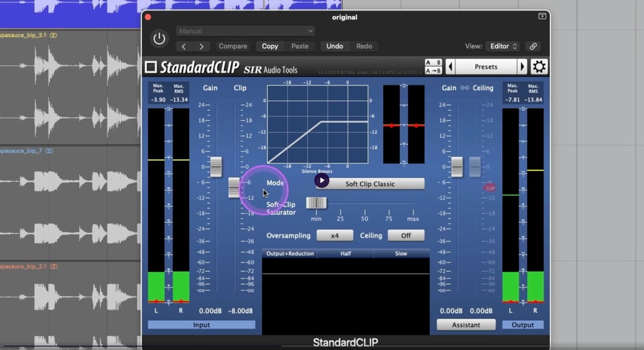644x350 pixels.
Task: Go to next preset with right arrow
Action: point(522,67)
